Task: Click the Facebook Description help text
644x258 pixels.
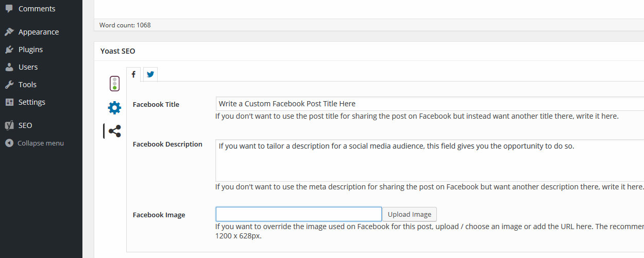Action: (x=430, y=186)
